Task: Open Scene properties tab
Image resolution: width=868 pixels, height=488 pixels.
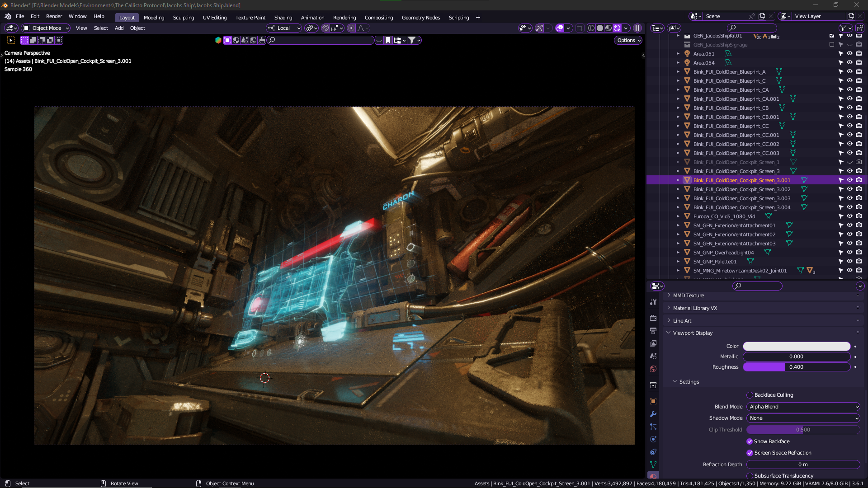Action: coord(653,356)
